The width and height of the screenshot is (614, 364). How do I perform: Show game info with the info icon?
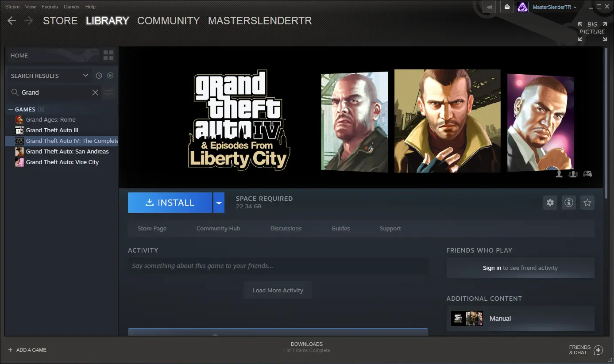pos(569,203)
